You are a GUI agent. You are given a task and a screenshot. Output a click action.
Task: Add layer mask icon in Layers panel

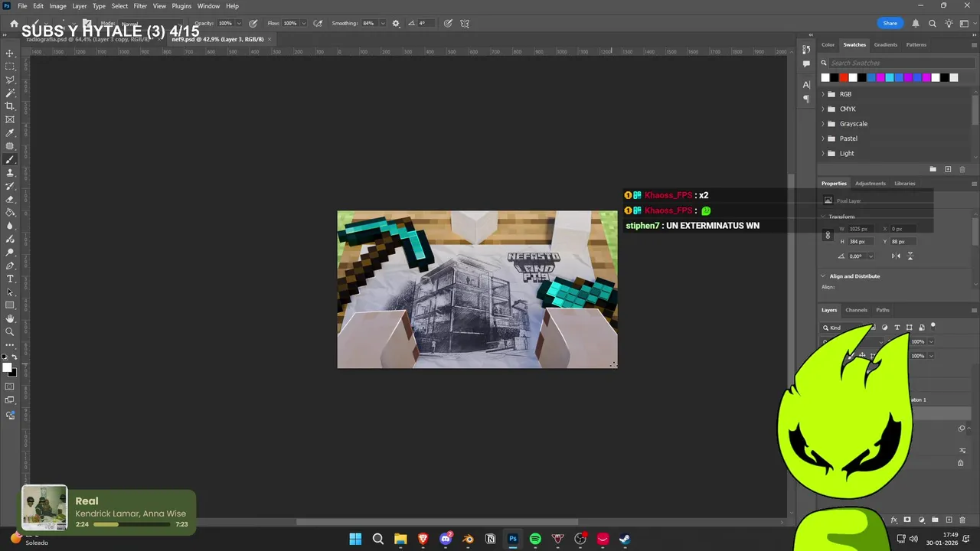(x=907, y=520)
